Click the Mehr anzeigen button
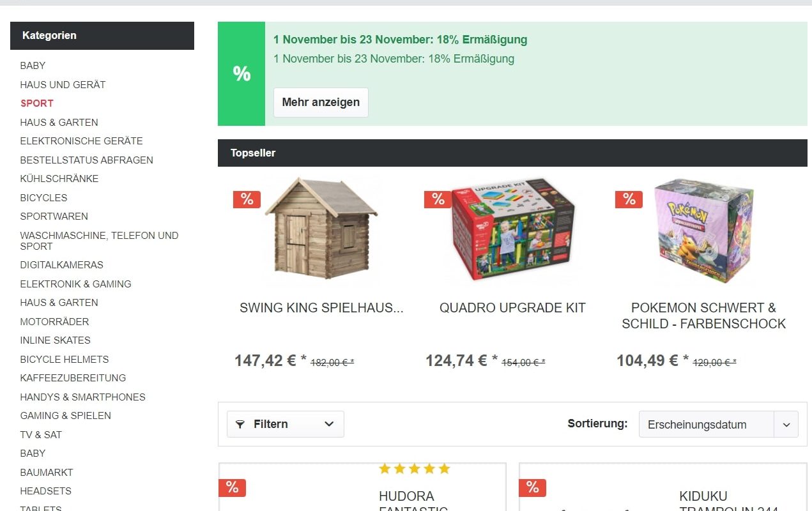The height and width of the screenshot is (511, 812). 321,102
